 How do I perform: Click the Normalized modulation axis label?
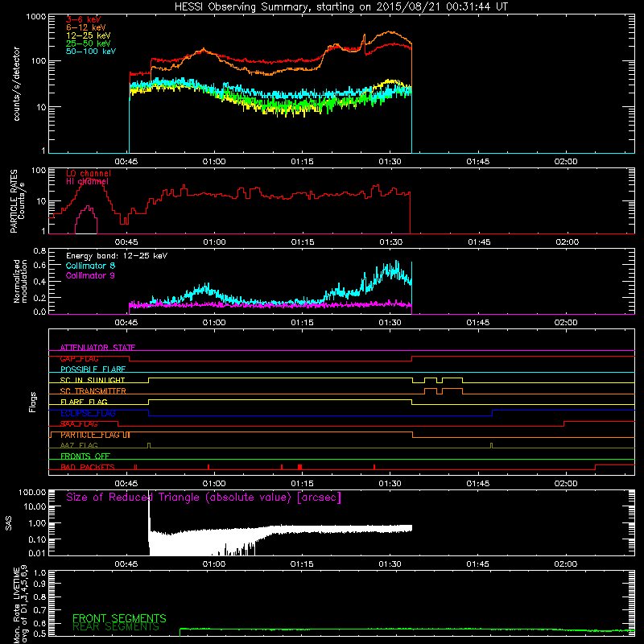pyautogui.click(x=20, y=281)
